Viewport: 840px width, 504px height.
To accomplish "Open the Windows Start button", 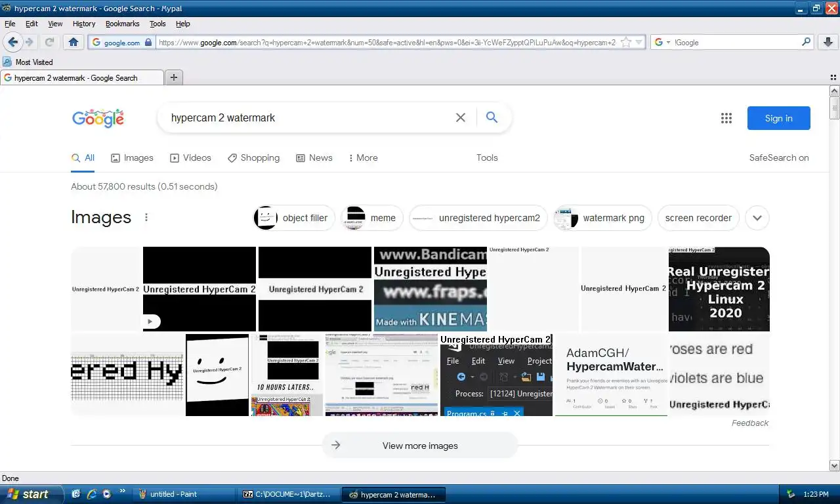I will pyautogui.click(x=31, y=494).
